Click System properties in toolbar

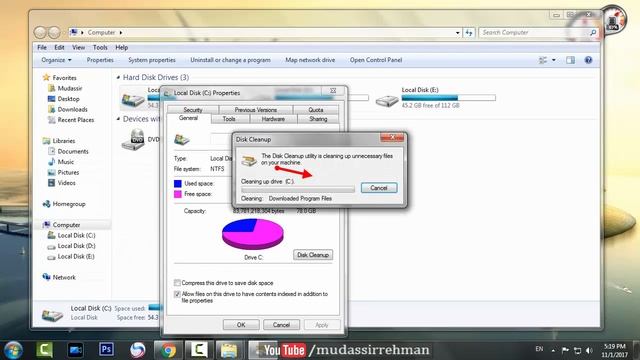tap(152, 60)
